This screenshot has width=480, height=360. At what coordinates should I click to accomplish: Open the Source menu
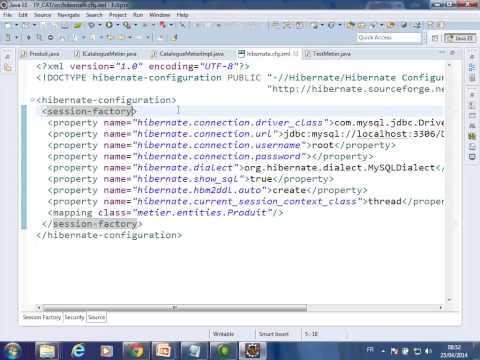point(43,15)
